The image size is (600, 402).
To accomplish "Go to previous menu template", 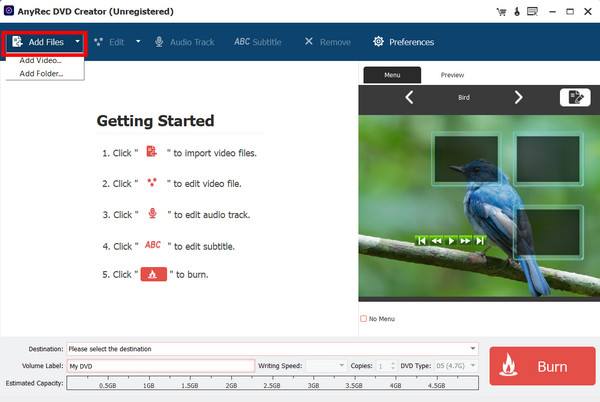I will click(409, 97).
